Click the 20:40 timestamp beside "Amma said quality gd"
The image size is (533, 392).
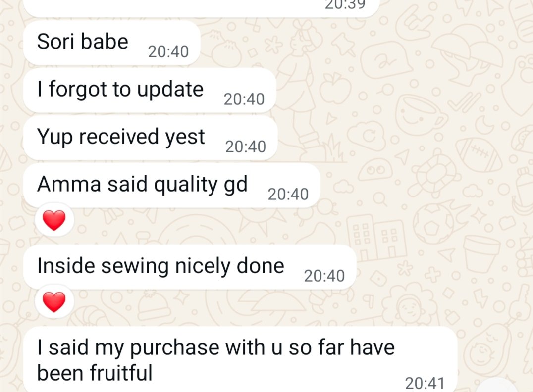(288, 195)
